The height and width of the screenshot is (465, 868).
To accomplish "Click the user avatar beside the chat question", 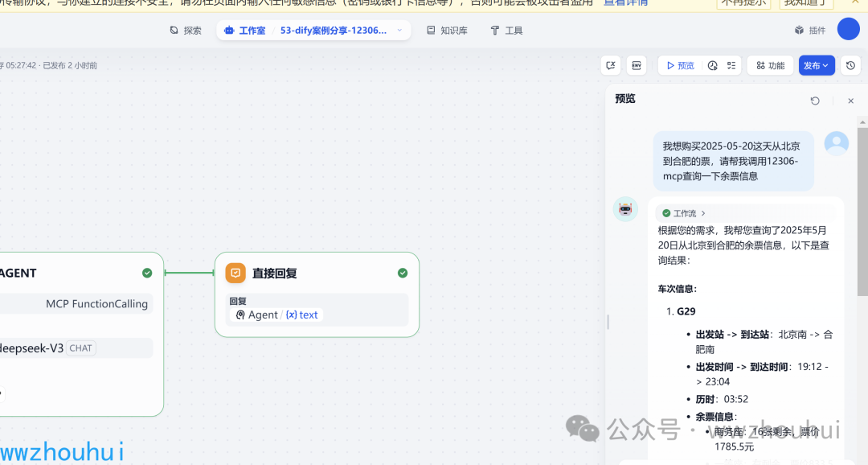I will pos(837,143).
